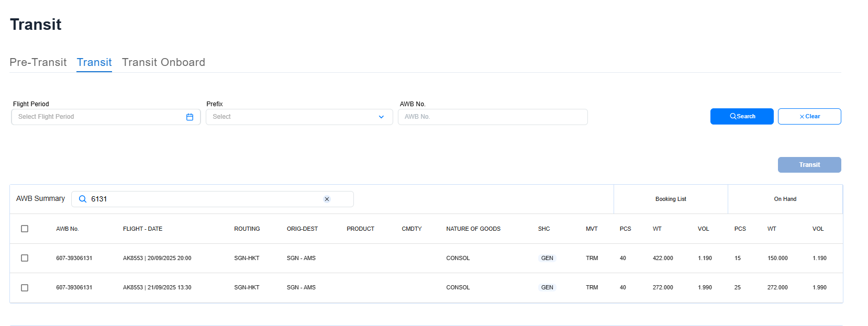Toggle the select-all checkbox in table header
The image size is (868, 326).
pos(25,229)
